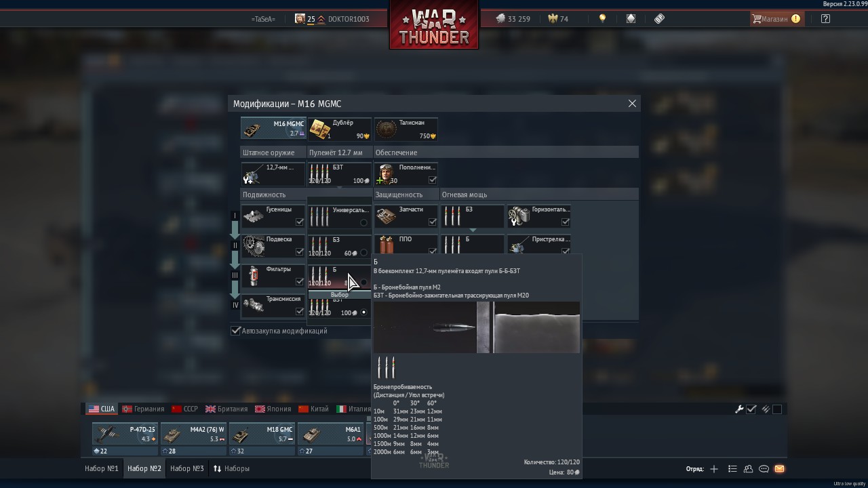Screen dimensions: 868x488
Task: Open the orange mail inbox icon
Action: (x=779, y=468)
